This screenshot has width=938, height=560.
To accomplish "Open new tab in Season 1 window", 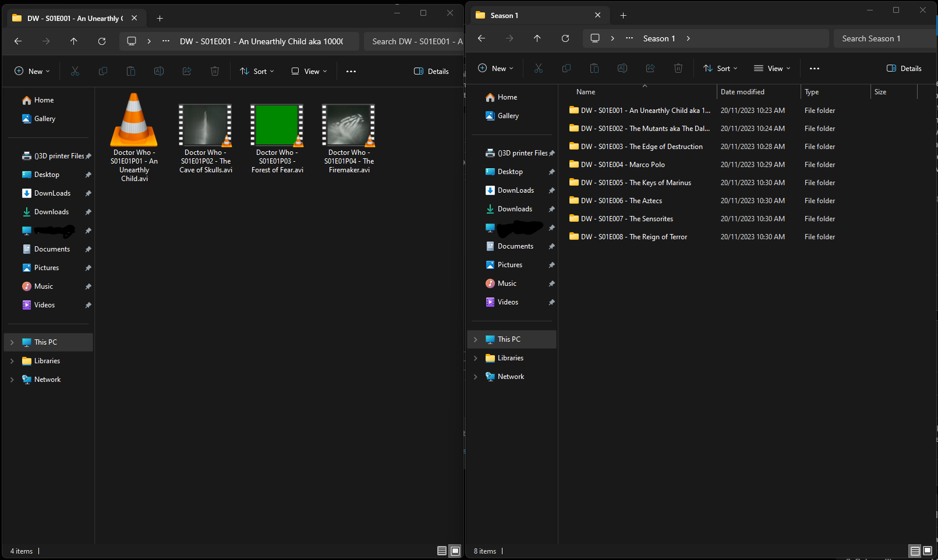I will [623, 16].
